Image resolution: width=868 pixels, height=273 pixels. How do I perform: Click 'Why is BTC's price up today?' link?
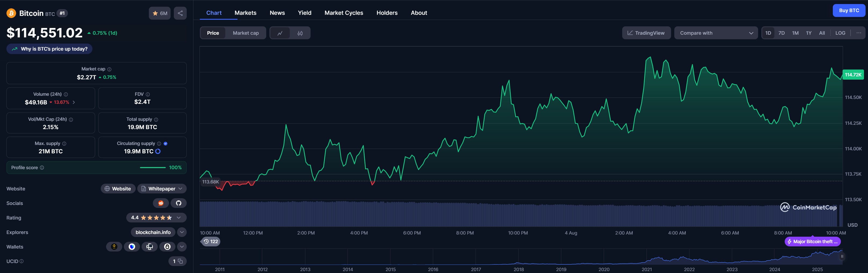point(49,49)
